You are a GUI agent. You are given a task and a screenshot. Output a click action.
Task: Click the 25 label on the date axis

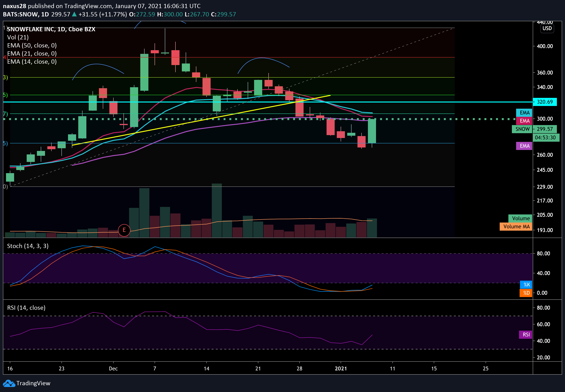(486, 369)
